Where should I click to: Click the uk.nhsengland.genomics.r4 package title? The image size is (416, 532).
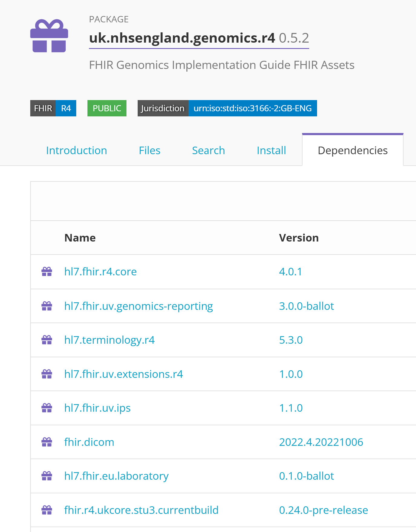click(x=182, y=38)
